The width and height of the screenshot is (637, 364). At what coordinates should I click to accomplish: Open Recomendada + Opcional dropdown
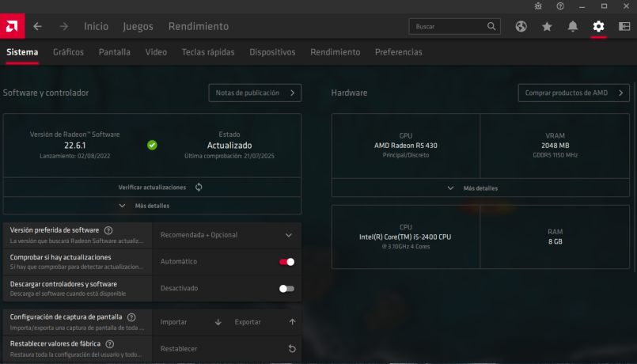pyautogui.click(x=227, y=235)
